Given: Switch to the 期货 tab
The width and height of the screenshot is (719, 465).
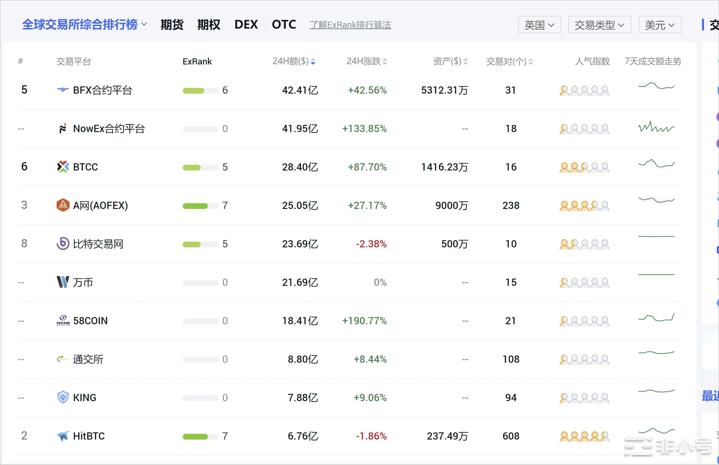Looking at the screenshot, I should 172,24.
